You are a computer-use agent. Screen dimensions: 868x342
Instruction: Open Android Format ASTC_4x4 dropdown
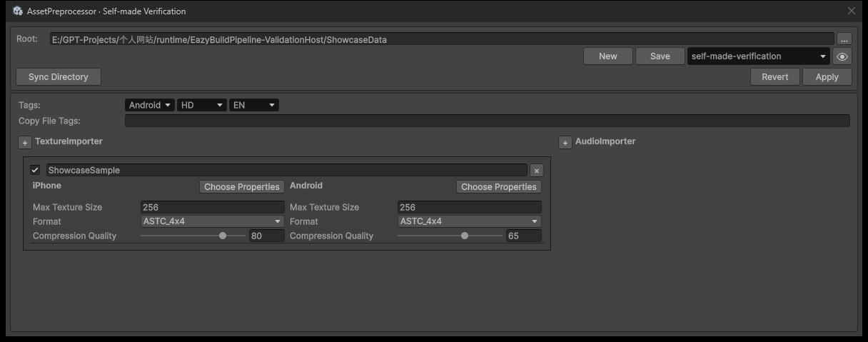click(470, 221)
